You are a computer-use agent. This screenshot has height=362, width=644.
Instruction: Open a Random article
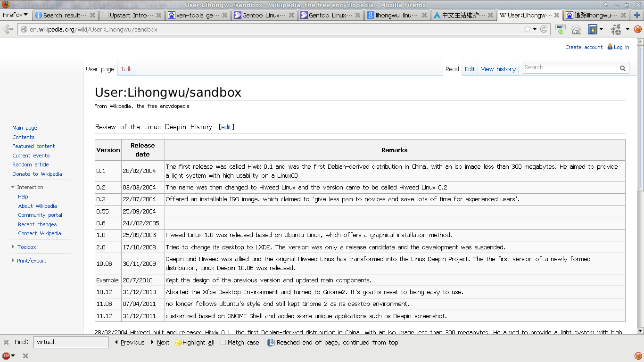tap(31, 165)
